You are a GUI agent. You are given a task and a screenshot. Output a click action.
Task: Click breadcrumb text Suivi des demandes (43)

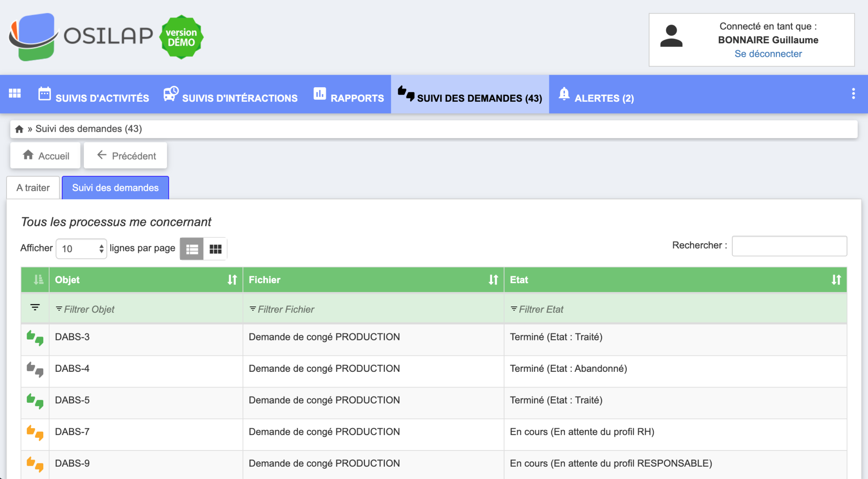pyautogui.click(x=89, y=129)
